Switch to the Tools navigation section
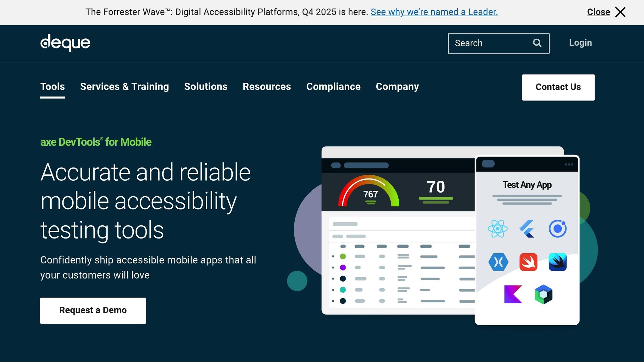This screenshot has width=644, height=362. 52,87
